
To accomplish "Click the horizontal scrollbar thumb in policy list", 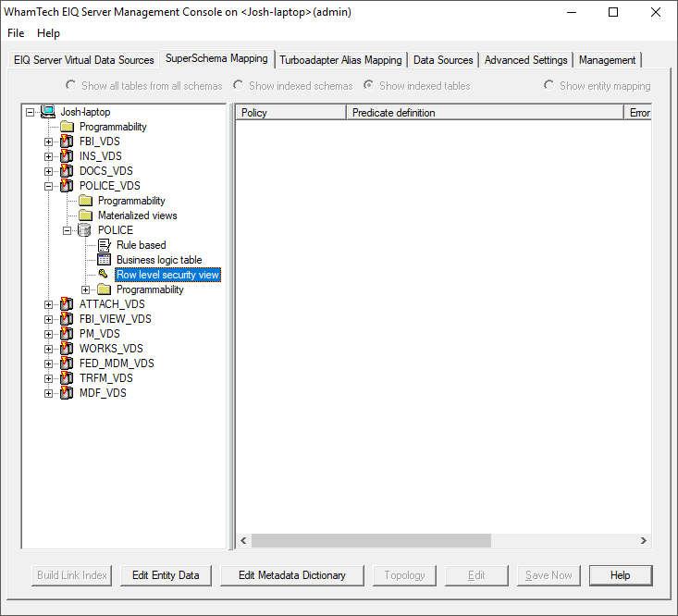I will (371, 541).
